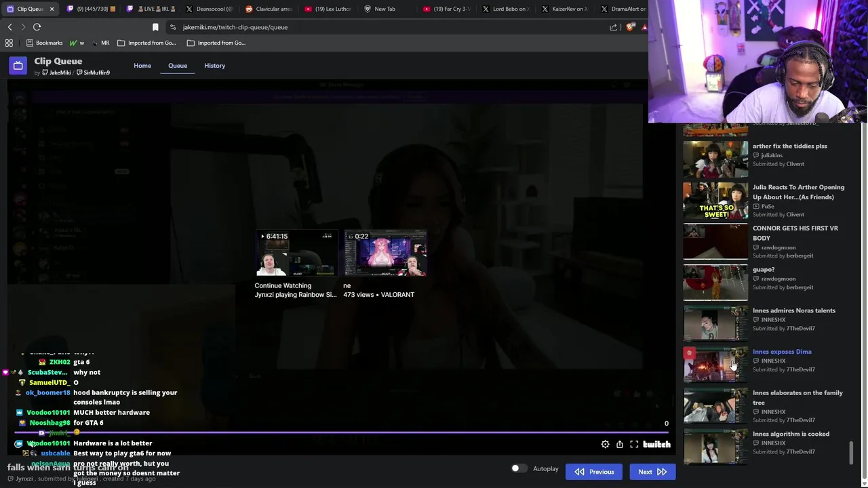This screenshot has width=868, height=488.
Task: Go back in browser history
Action: [9, 27]
